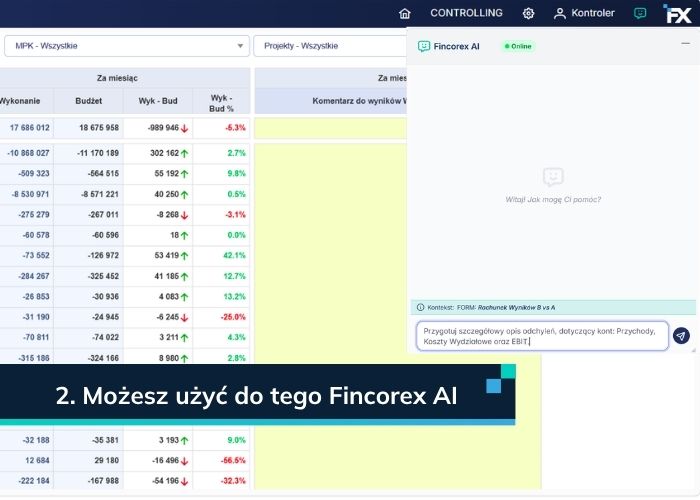This screenshot has height=500, width=700.
Task: Open the Kontroler user profile
Action: (x=584, y=13)
